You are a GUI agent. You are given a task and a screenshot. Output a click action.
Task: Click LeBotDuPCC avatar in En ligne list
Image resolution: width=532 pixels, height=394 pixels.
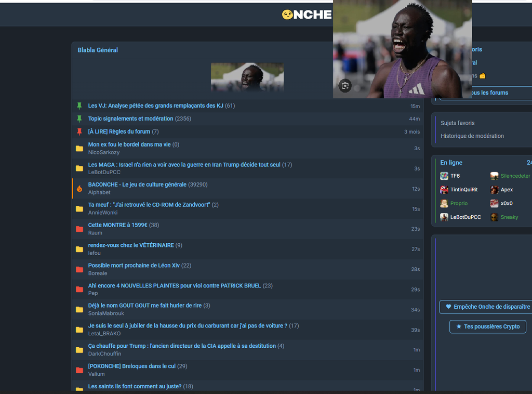(444, 217)
